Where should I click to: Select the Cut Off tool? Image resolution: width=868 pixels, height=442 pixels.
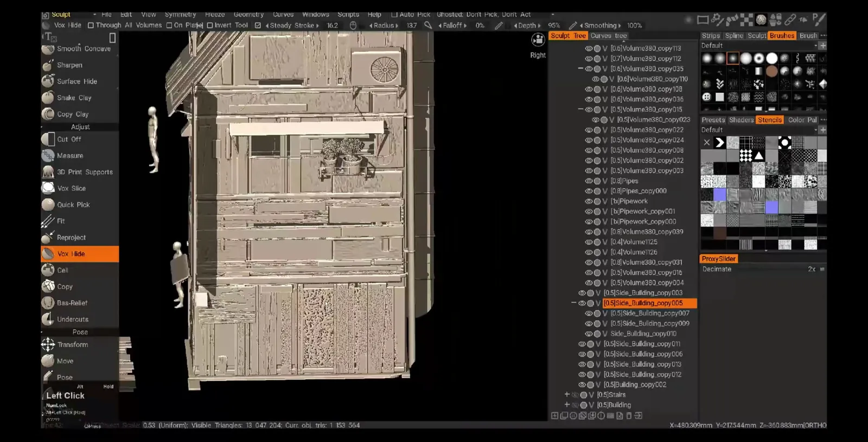(80, 139)
